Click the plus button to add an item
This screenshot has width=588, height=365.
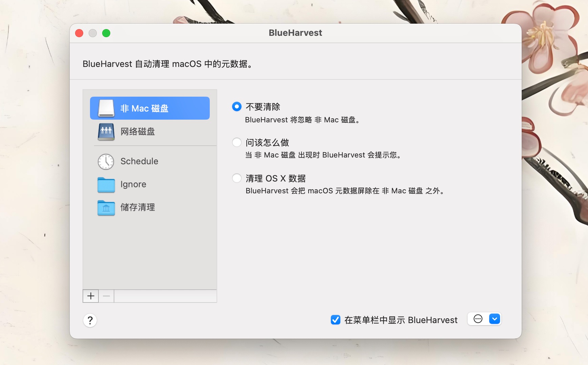coord(91,296)
